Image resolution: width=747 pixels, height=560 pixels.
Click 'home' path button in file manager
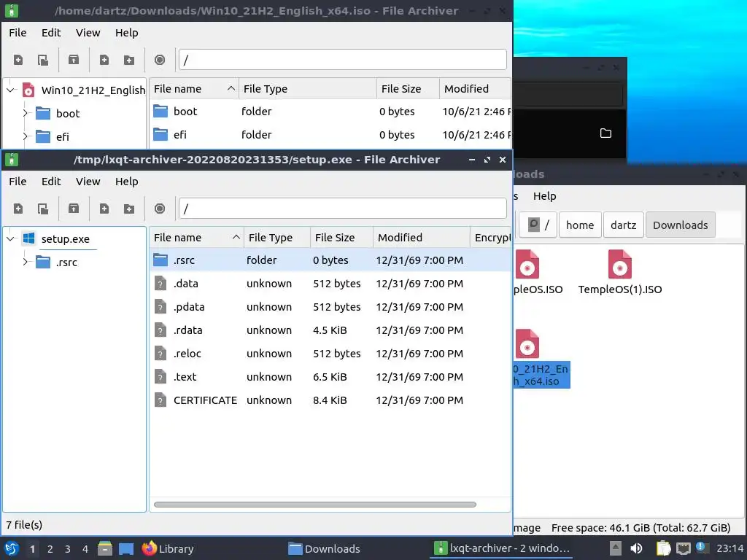coord(580,225)
